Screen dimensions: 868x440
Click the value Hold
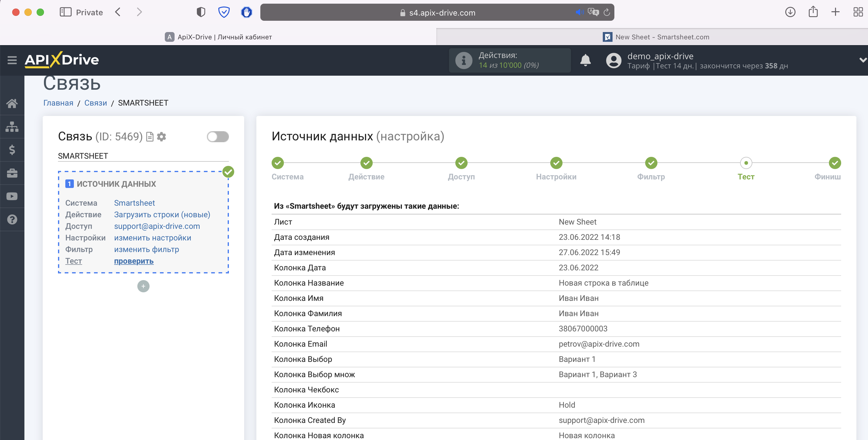pyautogui.click(x=567, y=405)
